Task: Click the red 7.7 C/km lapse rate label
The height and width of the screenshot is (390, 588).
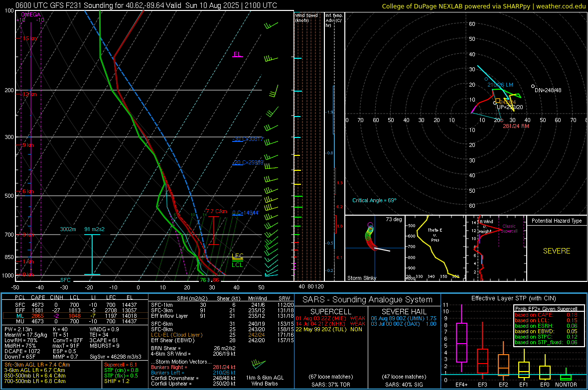Action: [216, 212]
